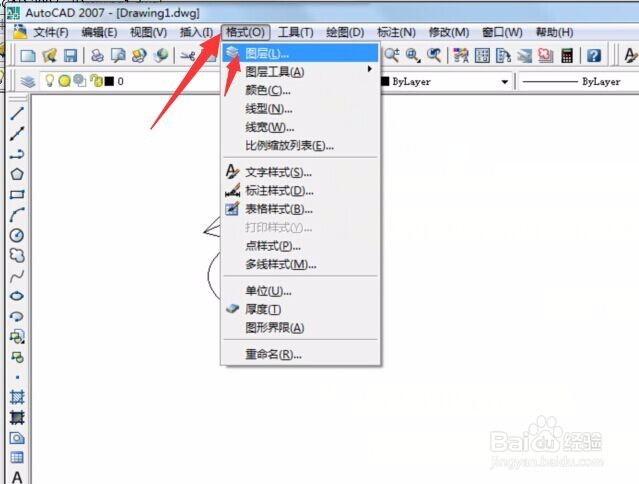Choose 重命名(R)... menu entry
Screen dimensions: 639x484
point(300,354)
